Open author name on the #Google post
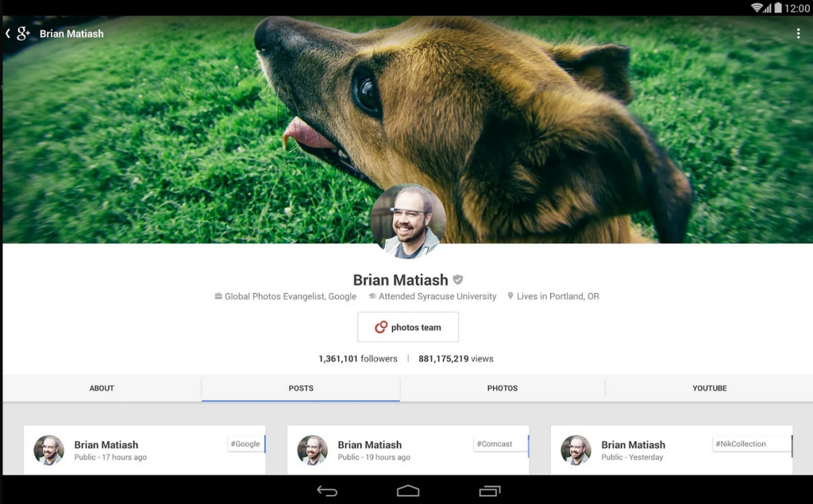This screenshot has height=504, width=813. point(106,445)
